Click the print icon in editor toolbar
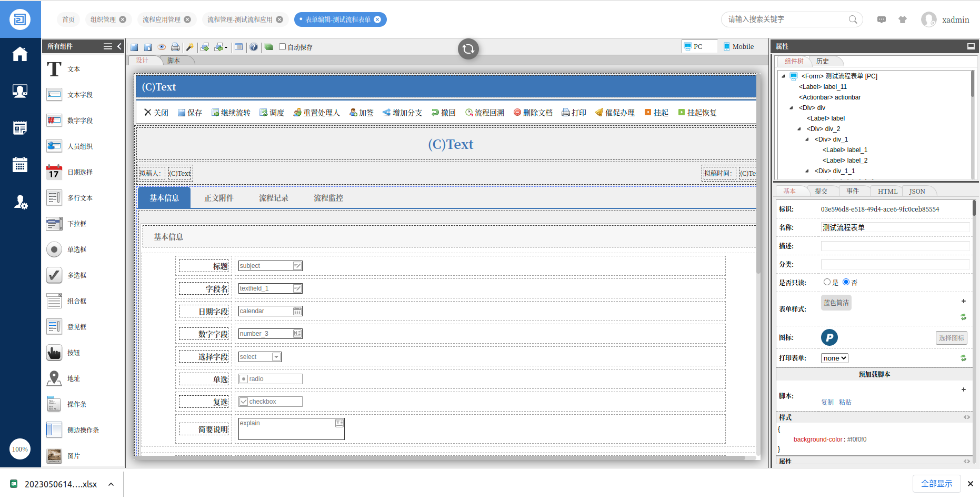This screenshot has width=980, height=500. pos(175,47)
